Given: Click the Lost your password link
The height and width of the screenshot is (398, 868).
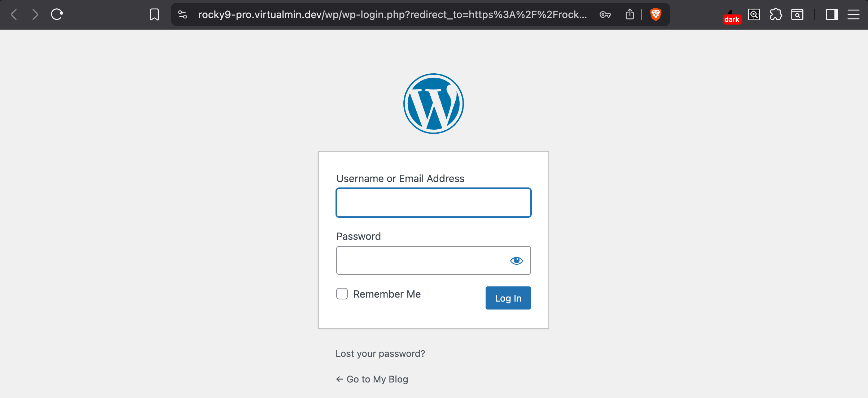Looking at the screenshot, I should [x=380, y=353].
